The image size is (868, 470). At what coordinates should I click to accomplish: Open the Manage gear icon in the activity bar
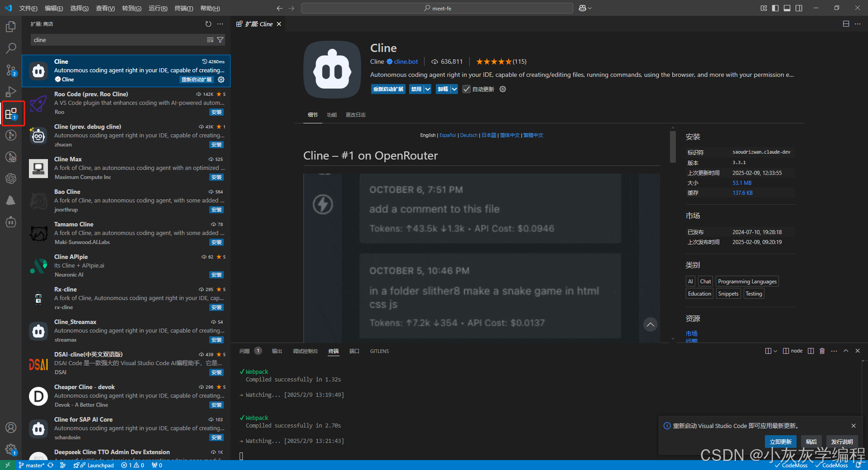pyautogui.click(x=11, y=449)
